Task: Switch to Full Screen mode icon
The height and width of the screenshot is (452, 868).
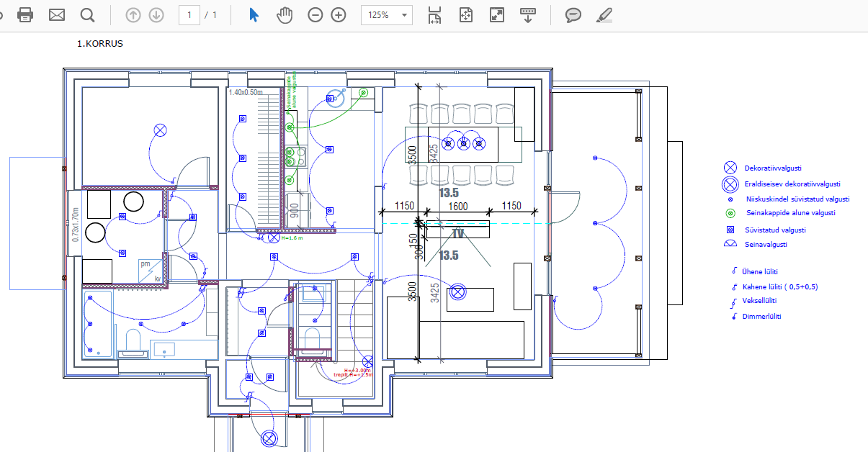Action: (x=496, y=15)
